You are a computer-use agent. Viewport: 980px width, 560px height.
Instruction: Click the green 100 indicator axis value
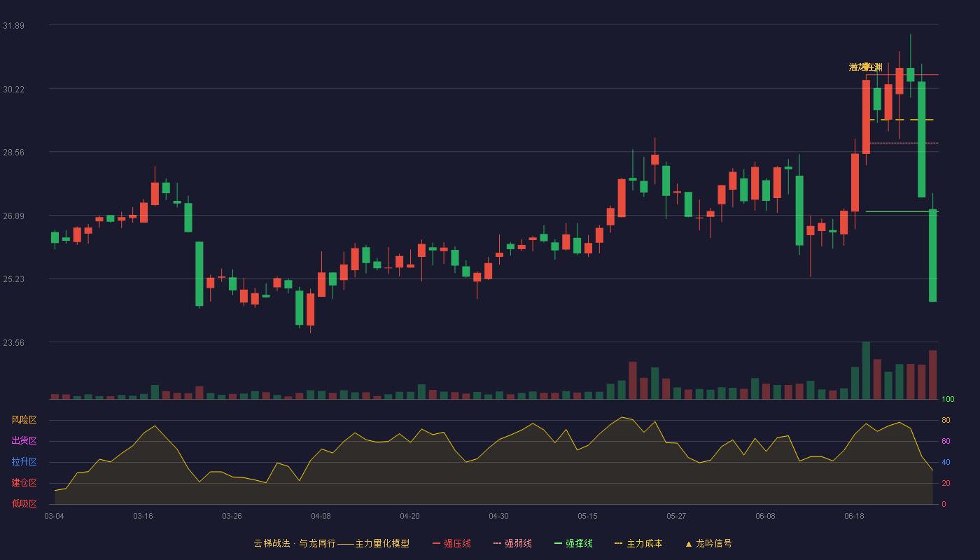(948, 400)
